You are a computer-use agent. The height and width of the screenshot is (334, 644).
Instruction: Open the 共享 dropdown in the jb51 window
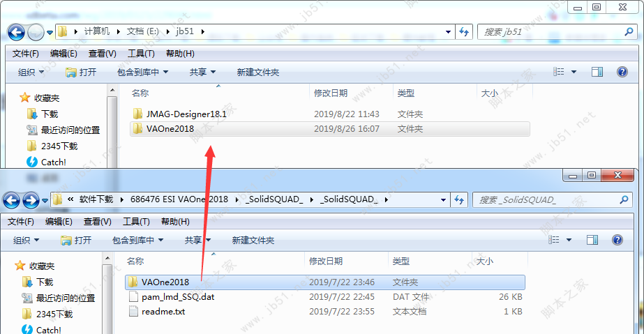[x=202, y=73]
